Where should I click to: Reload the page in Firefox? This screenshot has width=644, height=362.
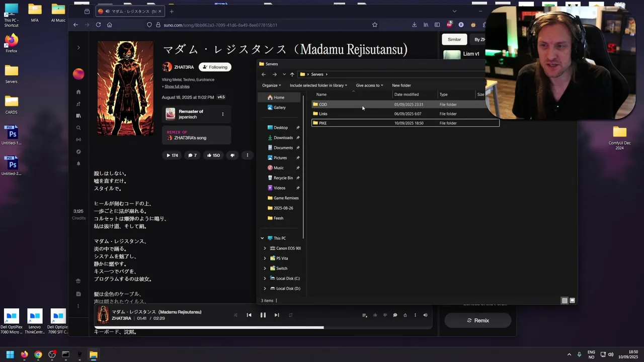[98, 25]
